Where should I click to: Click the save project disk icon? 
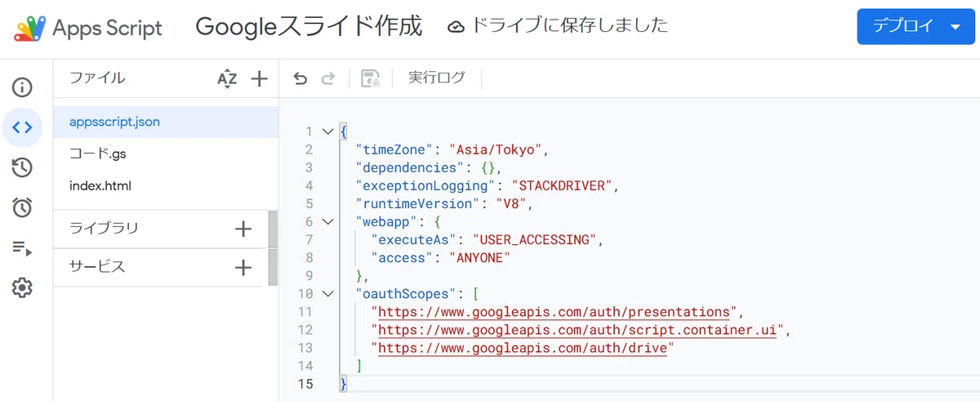(371, 78)
